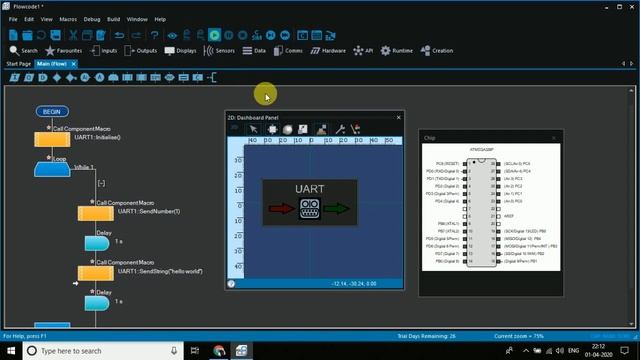Open the Displays component category
The image size is (640, 360).
point(180,51)
